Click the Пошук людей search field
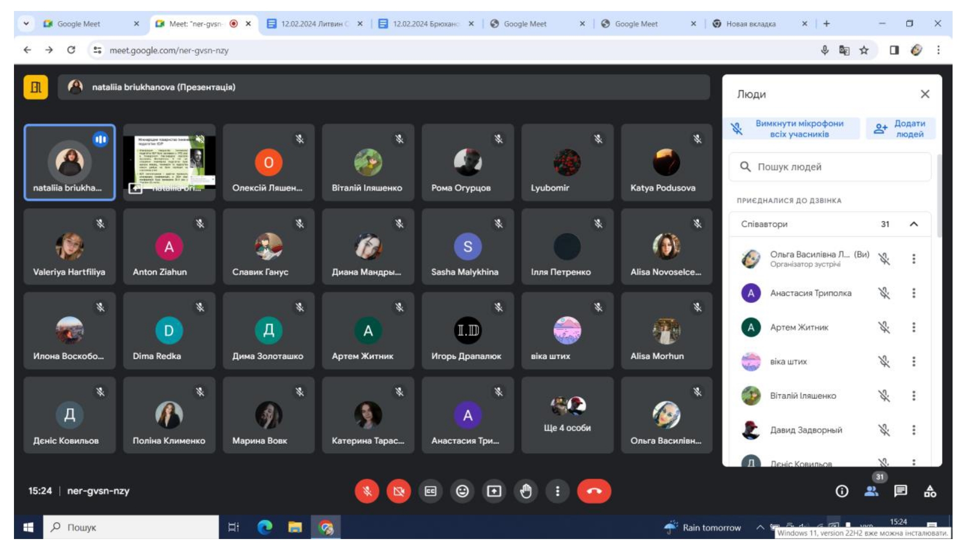This screenshot has height=556, width=980. coord(830,167)
